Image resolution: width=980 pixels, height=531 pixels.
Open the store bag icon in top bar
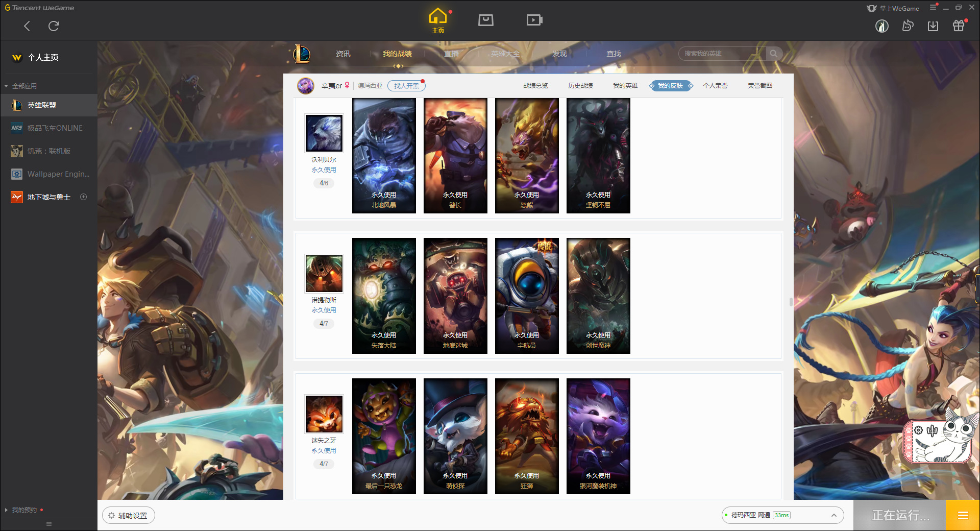click(486, 20)
